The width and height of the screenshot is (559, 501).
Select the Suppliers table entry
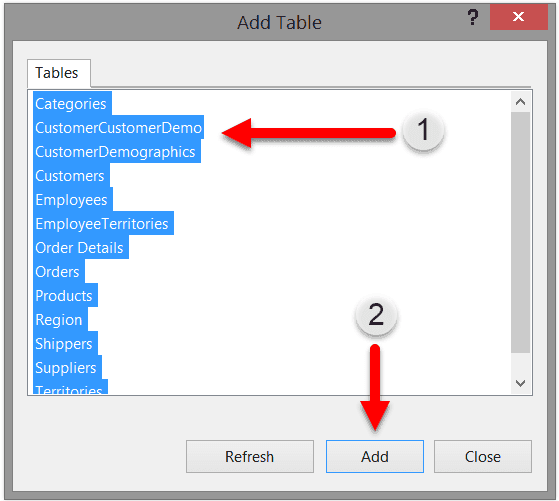pyautogui.click(x=67, y=367)
